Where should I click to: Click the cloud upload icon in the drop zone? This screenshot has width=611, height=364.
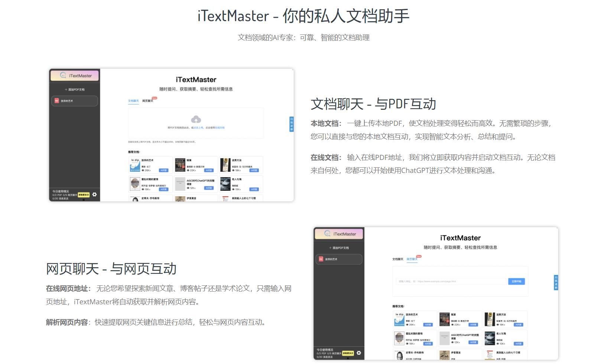pyautogui.click(x=196, y=119)
